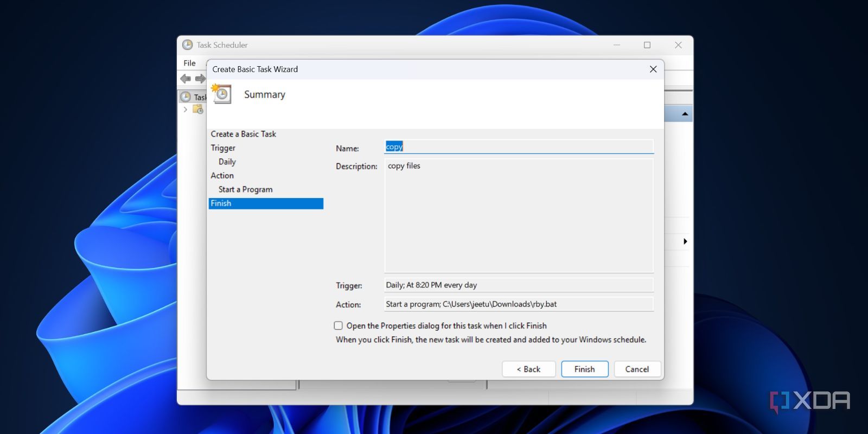Image resolution: width=868 pixels, height=434 pixels.
Task: Click the Name field containing copy
Action: pyautogui.click(x=519, y=146)
